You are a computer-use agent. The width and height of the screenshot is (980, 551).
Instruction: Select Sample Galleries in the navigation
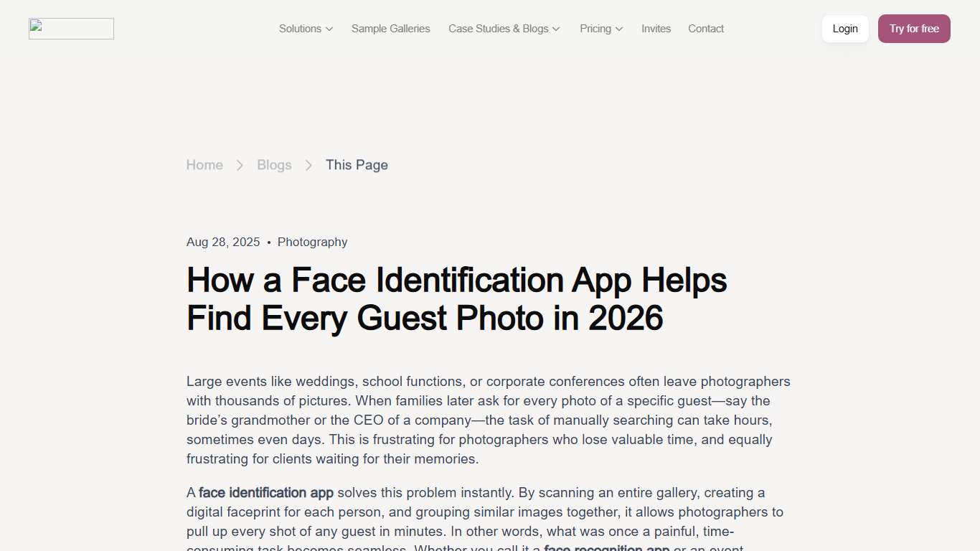pos(390,29)
